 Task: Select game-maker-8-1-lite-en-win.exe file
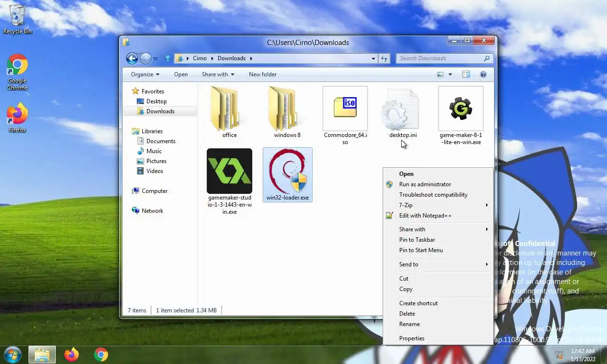pos(460,116)
